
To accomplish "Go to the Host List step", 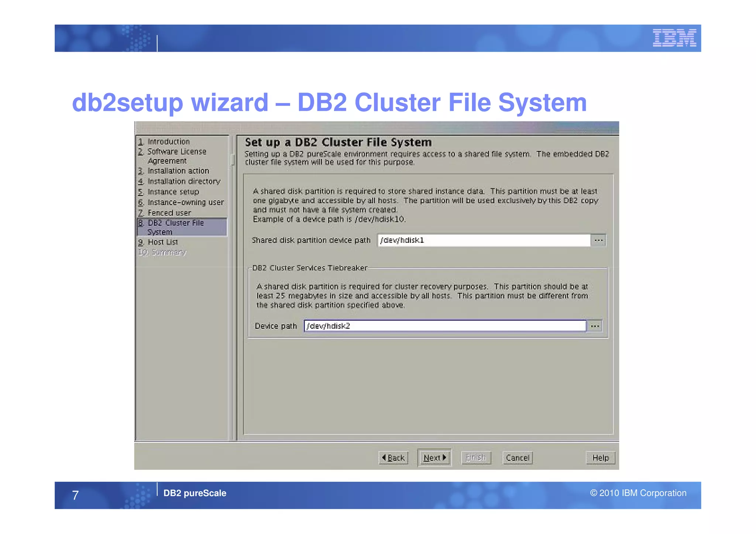I will (x=158, y=242).
